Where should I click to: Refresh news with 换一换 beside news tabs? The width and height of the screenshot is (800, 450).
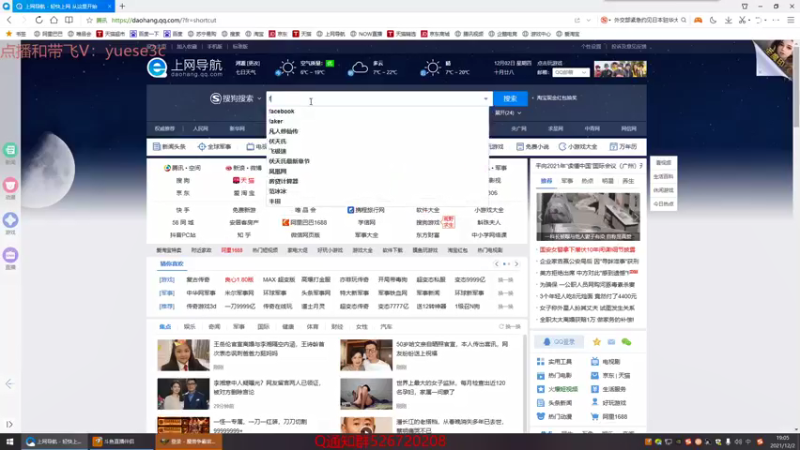point(510,327)
